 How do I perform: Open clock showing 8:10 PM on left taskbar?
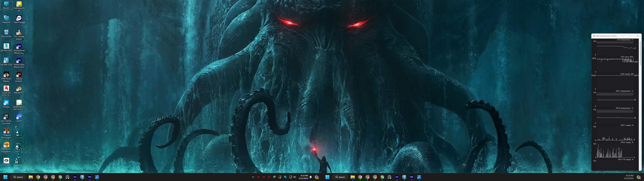click(303, 177)
